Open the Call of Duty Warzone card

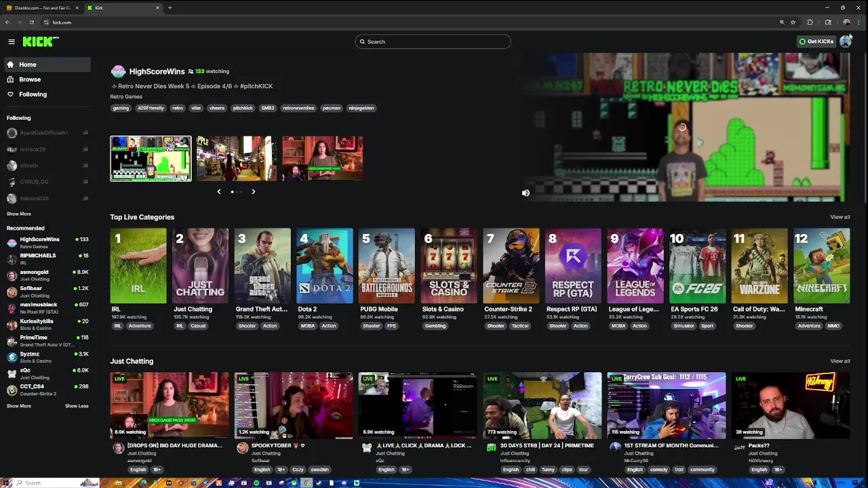tap(759, 266)
